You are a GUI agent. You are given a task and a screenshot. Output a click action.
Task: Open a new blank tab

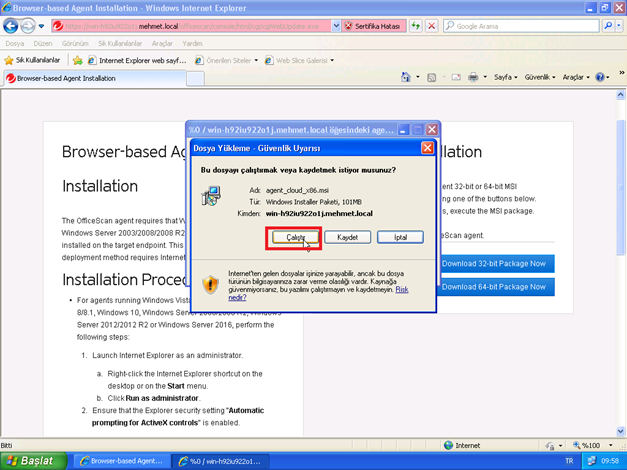click(196, 79)
